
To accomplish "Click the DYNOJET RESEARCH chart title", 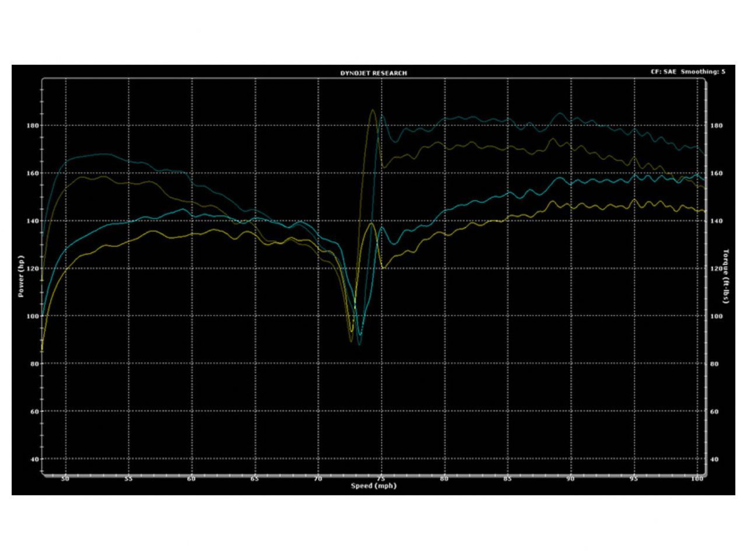I will [373, 73].
